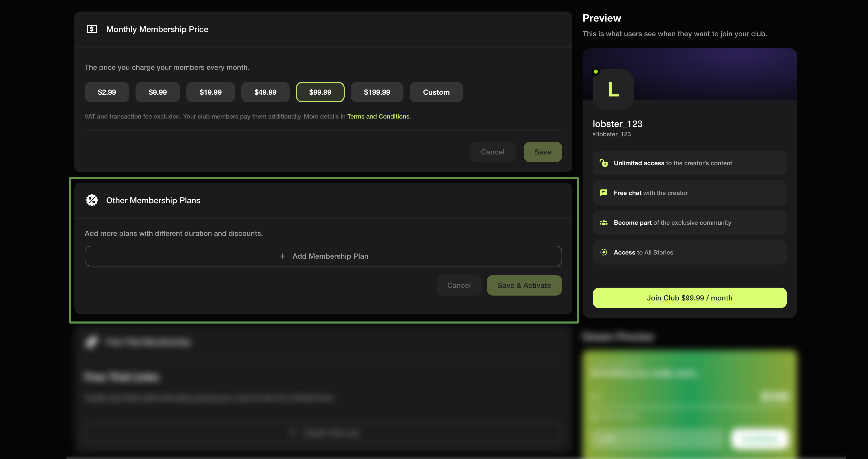Open Terms and Conditions
Screen dimensions: 868x459
378,116
